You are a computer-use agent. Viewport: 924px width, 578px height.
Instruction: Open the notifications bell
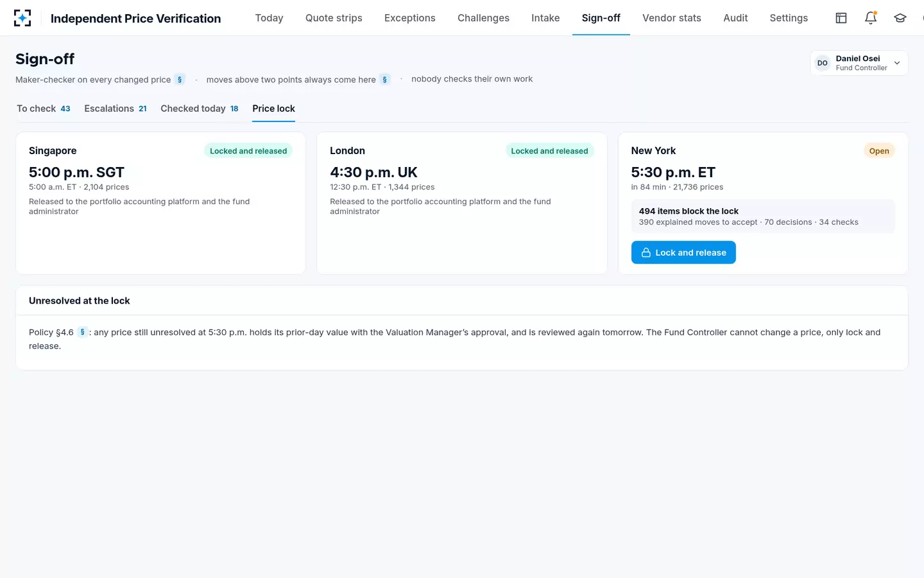(871, 18)
